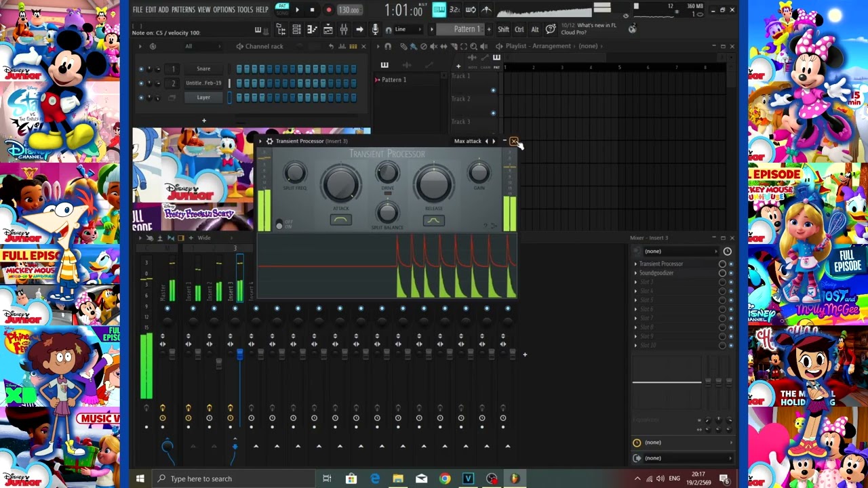Open mixer input (none) dropdown at top
868x488 pixels.
[x=680, y=251]
